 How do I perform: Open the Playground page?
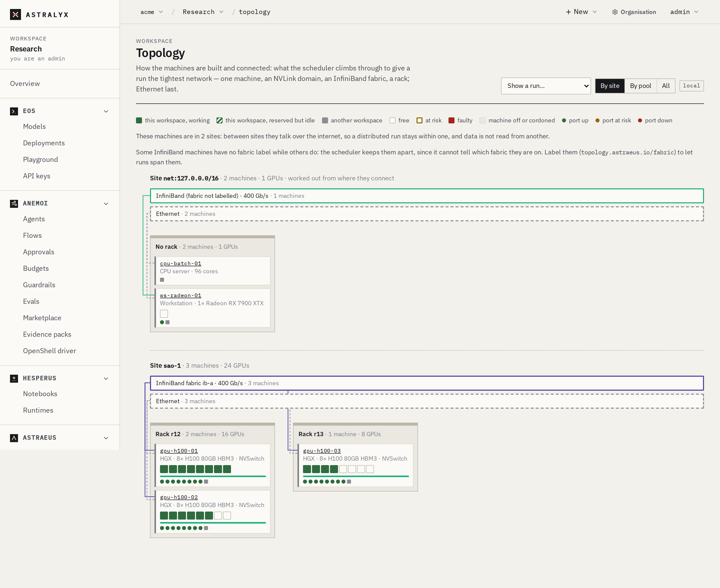40,160
